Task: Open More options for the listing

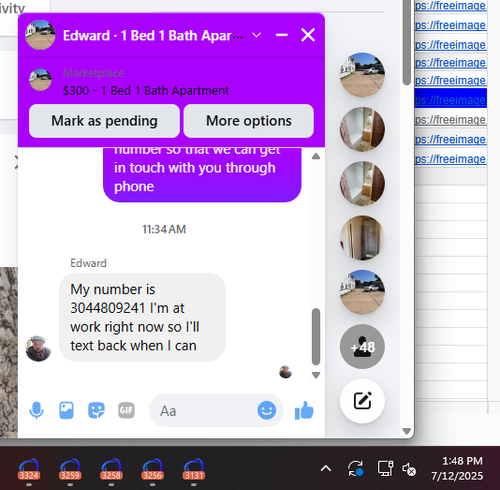Action: (x=249, y=121)
